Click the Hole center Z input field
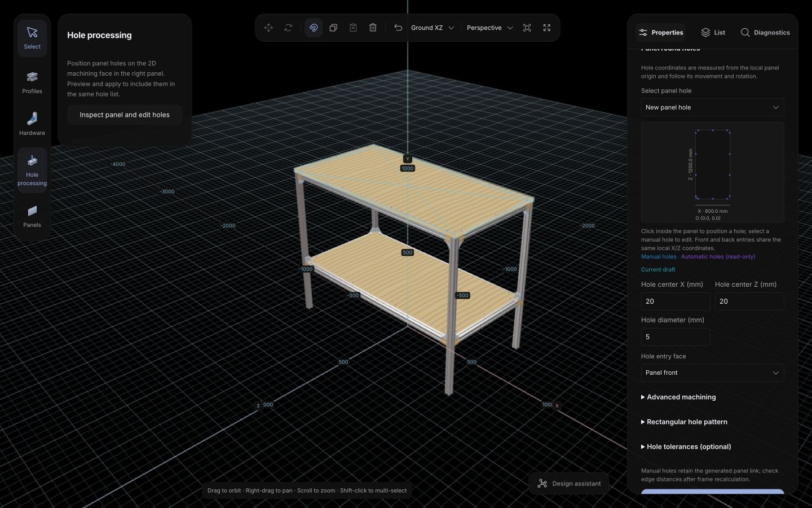 pyautogui.click(x=749, y=301)
